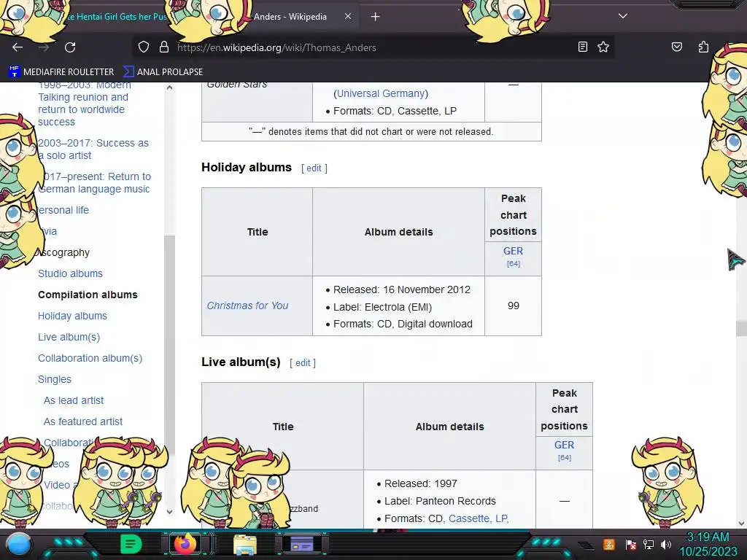This screenshot has height=560, width=747.
Task: Bookmark this page with the star icon
Action: point(603,47)
